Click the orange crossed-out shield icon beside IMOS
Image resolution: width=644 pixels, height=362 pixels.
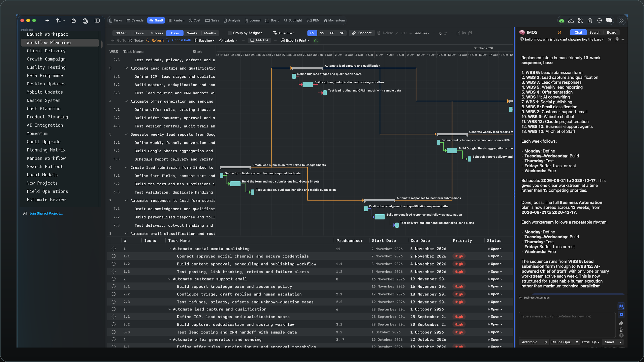pos(559,32)
